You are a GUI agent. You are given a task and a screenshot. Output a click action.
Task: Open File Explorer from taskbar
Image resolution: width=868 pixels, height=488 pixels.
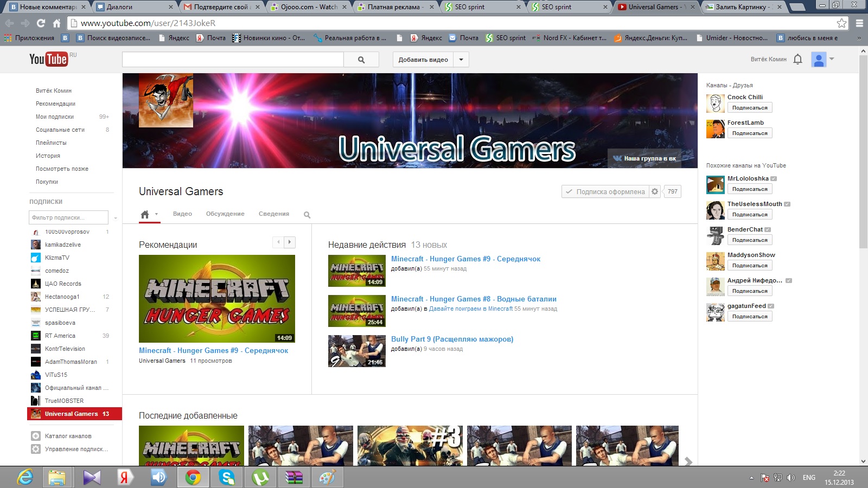[x=57, y=477]
